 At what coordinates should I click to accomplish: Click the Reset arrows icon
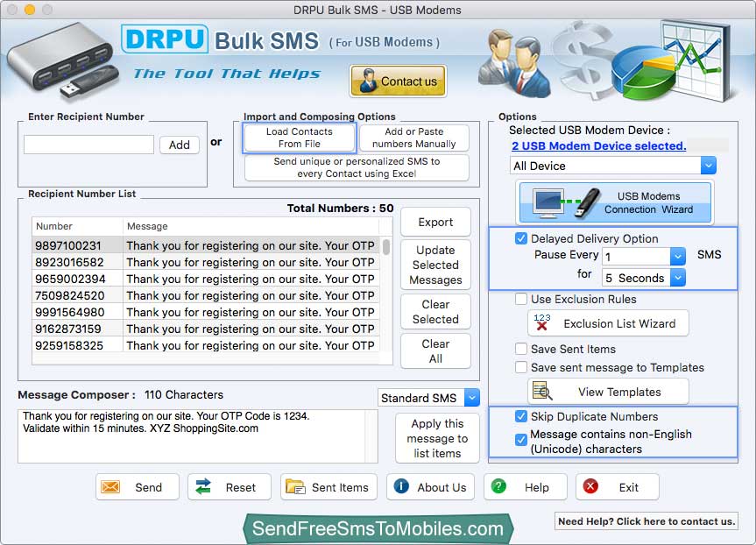[203, 486]
